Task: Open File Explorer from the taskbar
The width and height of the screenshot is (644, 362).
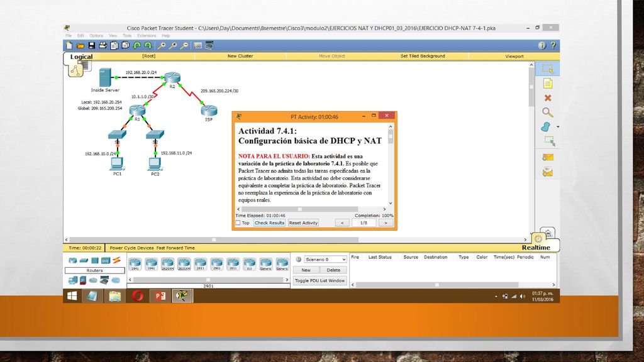Action: coord(115,296)
